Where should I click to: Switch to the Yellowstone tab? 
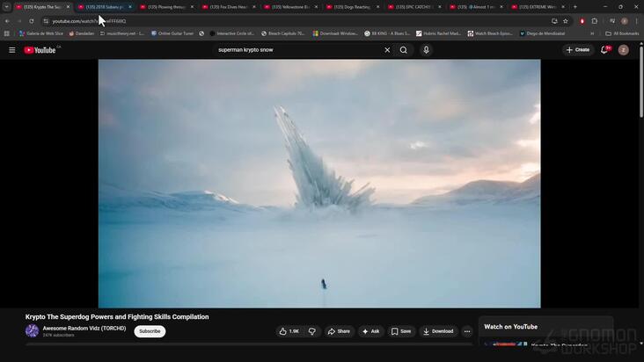(x=291, y=7)
